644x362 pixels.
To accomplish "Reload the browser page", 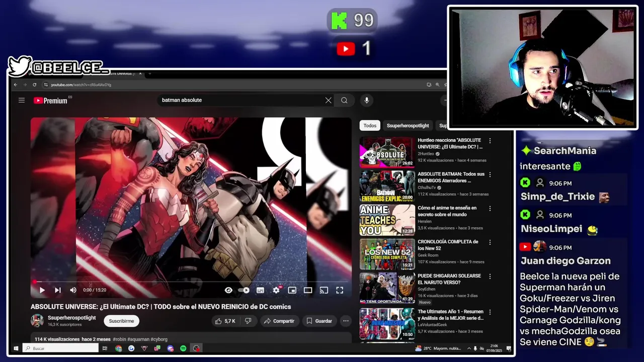I will click(34, 85).
